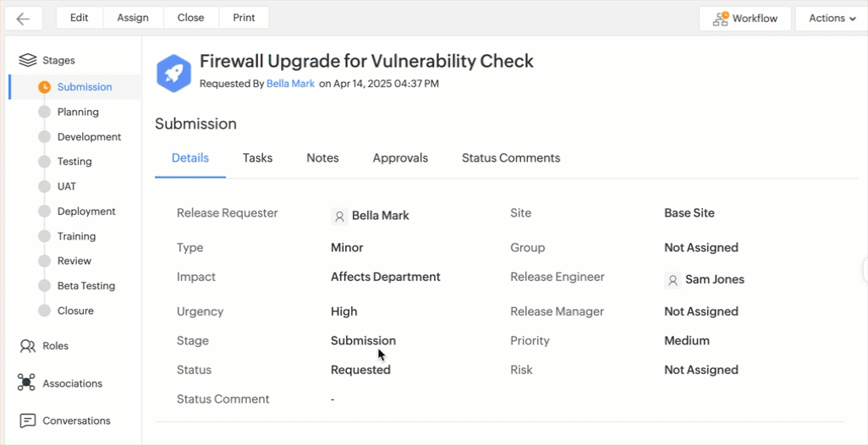Click the Roles people icon
Viewport: 868px width, 445px height.
click(27, 346)
